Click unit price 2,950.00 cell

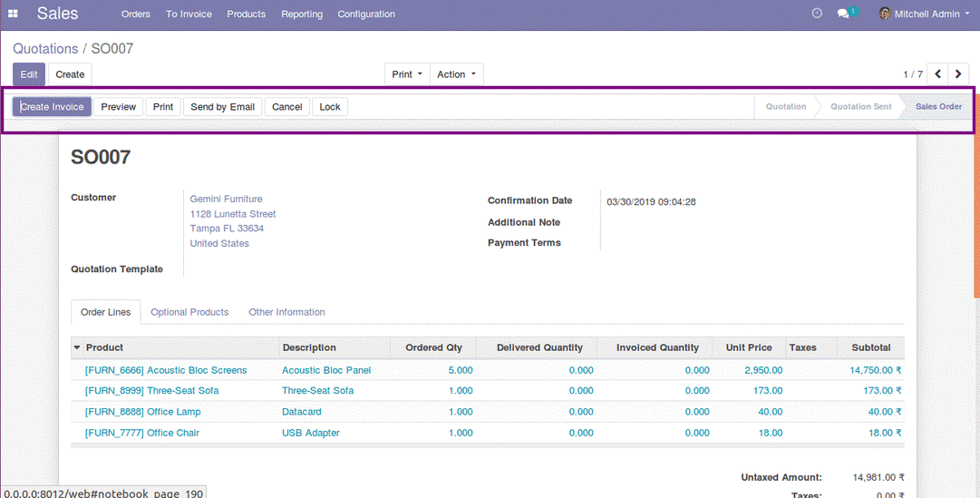[x=763, y=370]
